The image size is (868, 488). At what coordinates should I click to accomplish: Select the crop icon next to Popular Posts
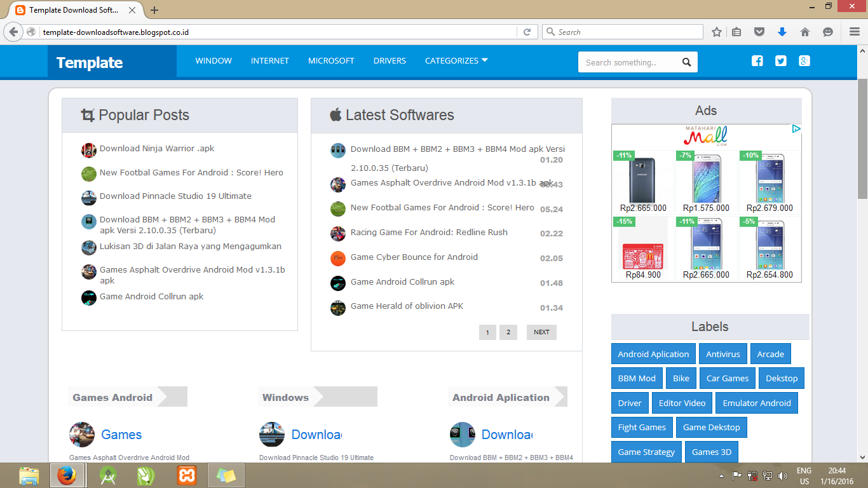(x=88, y=115)
